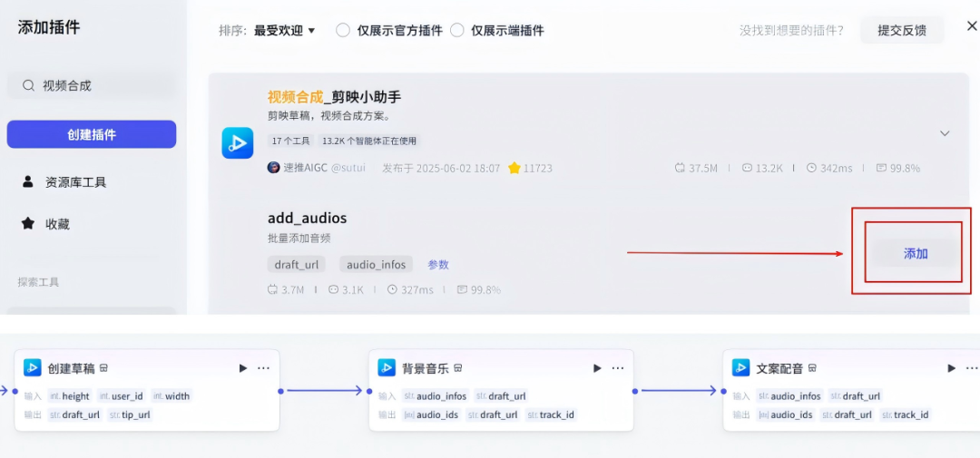Enable 仅展示官方插件 option
This screenshot has width=980, height=458.
[342, 31]
